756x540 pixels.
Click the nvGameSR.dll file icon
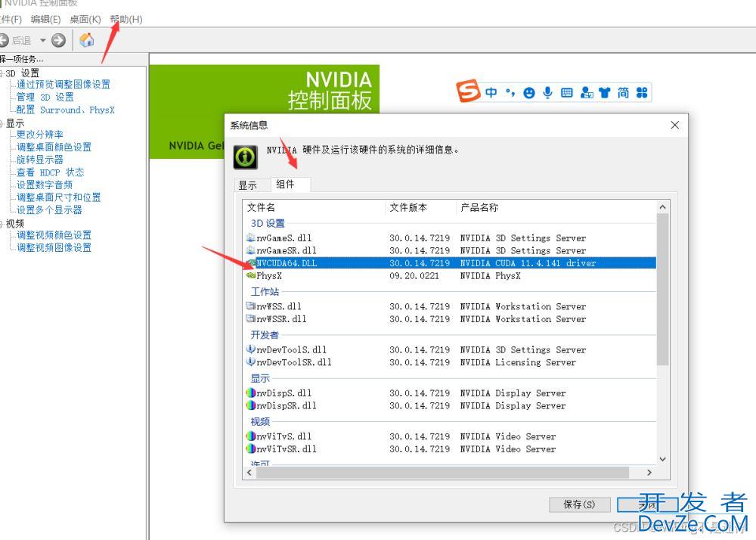(251, 250)
